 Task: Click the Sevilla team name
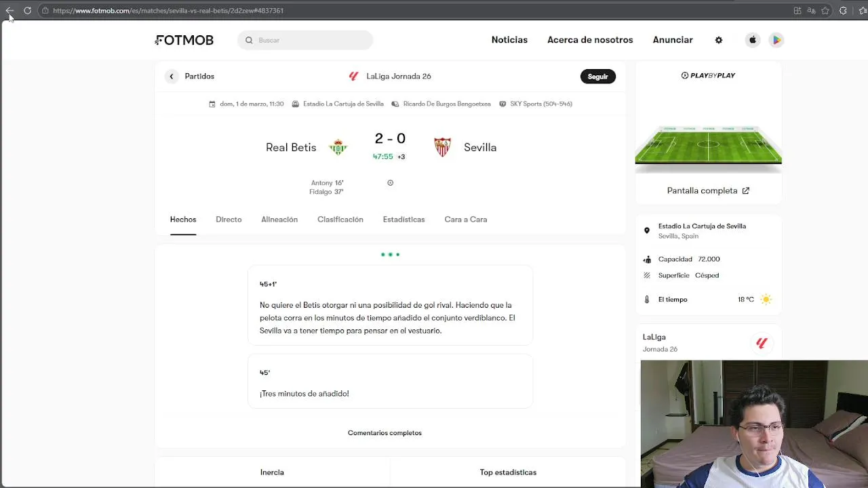click(x=480, y=147)
